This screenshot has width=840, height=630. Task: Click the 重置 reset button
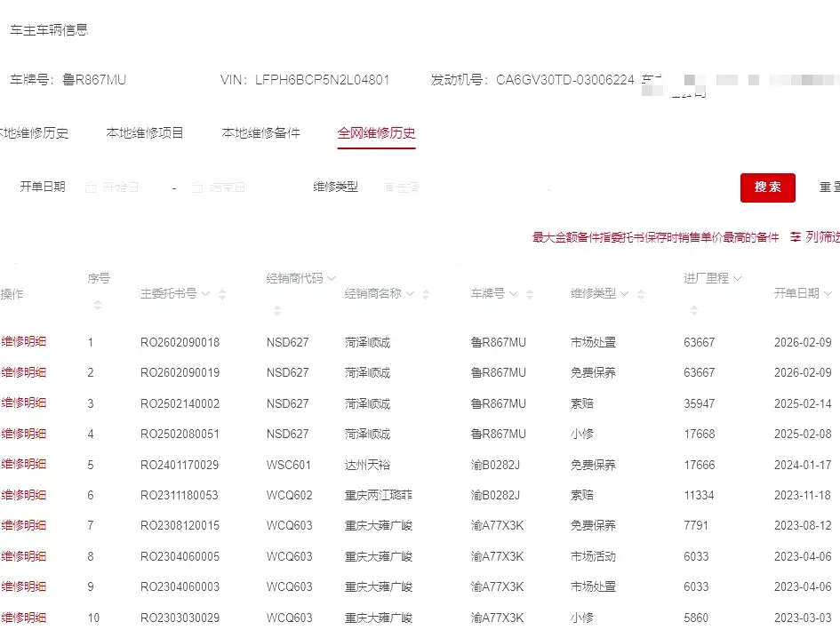[x=828, y=187]
